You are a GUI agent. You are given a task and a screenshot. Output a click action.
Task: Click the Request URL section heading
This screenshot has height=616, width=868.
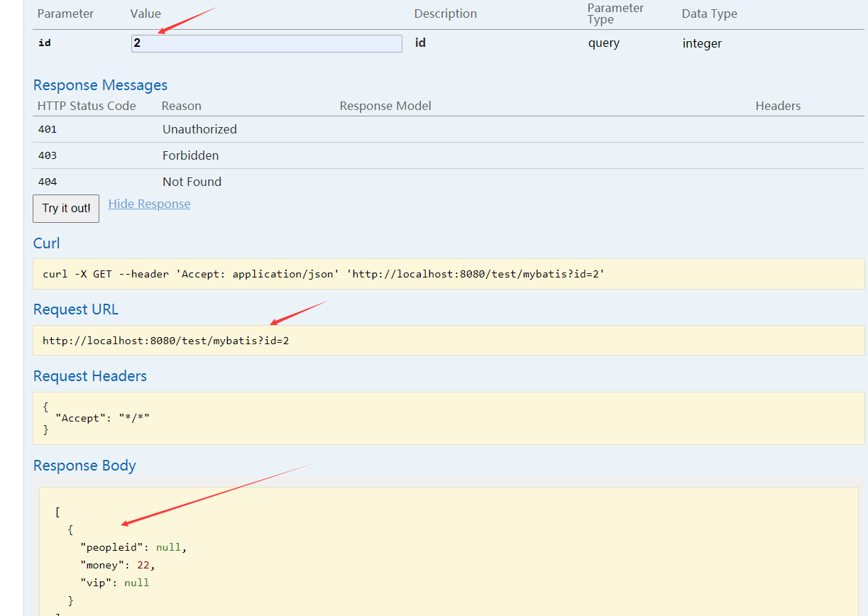[x=76, y=309]
